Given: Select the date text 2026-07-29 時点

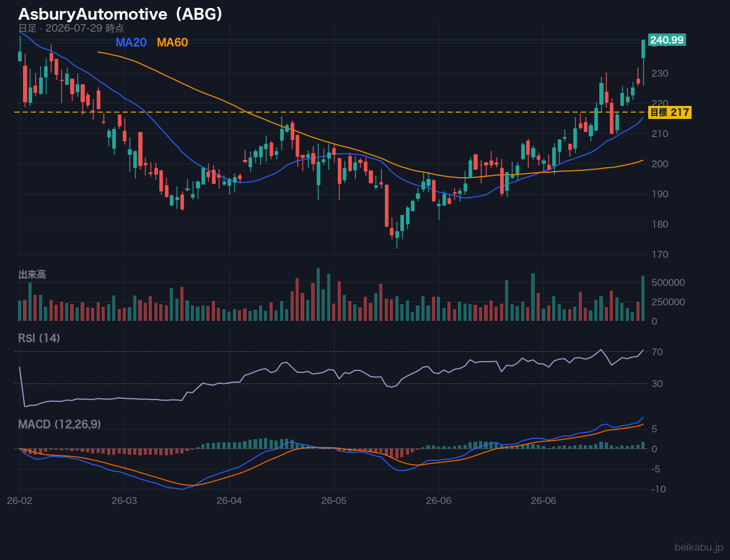Looking at the screenshot, I should tap(85, 28).
